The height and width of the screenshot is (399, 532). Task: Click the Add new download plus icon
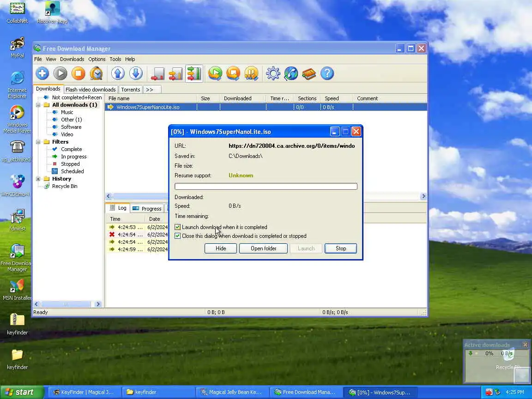pyautogui.click(x=42, y=73)
